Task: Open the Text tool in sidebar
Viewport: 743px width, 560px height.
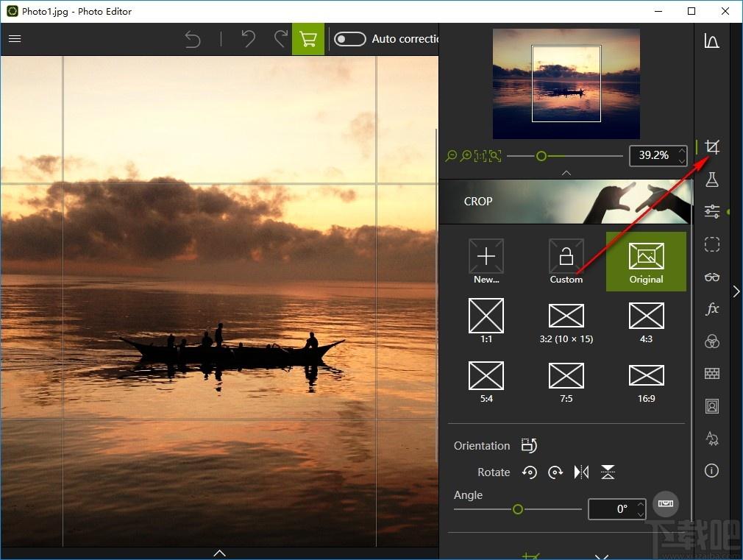Action: pos(711,438)
